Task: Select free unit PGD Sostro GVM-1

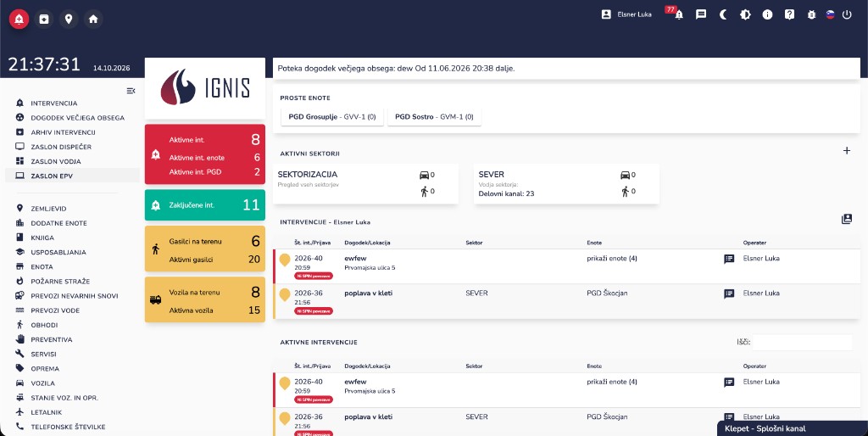Action: 434,117
